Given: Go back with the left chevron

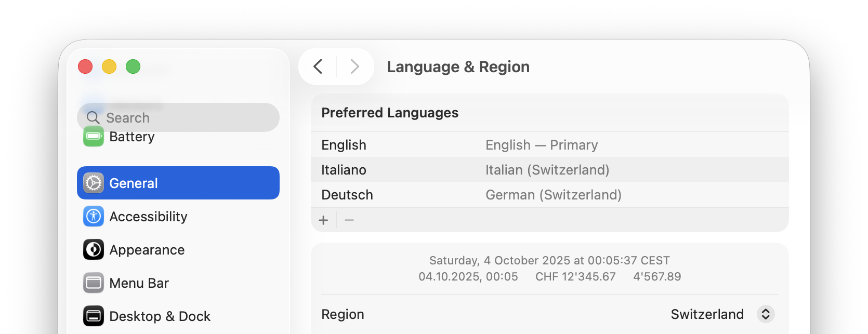Looking at the screenshot, I should coord(318,66).
